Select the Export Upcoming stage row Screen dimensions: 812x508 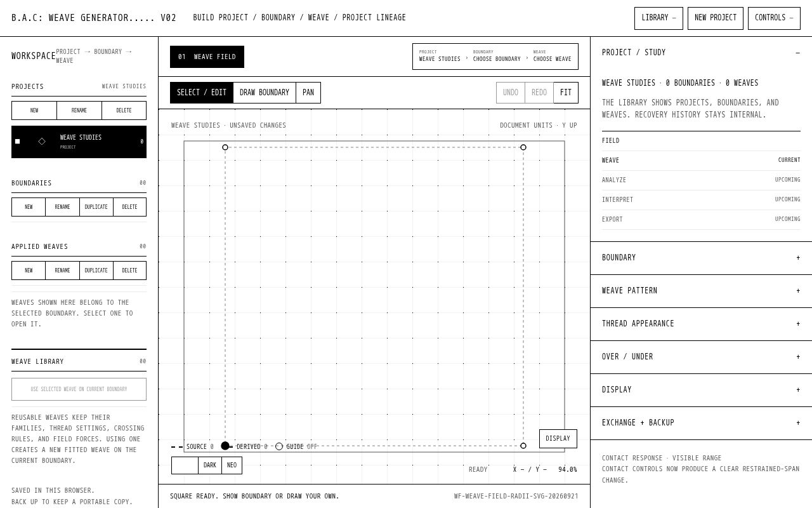coord(701,220)
